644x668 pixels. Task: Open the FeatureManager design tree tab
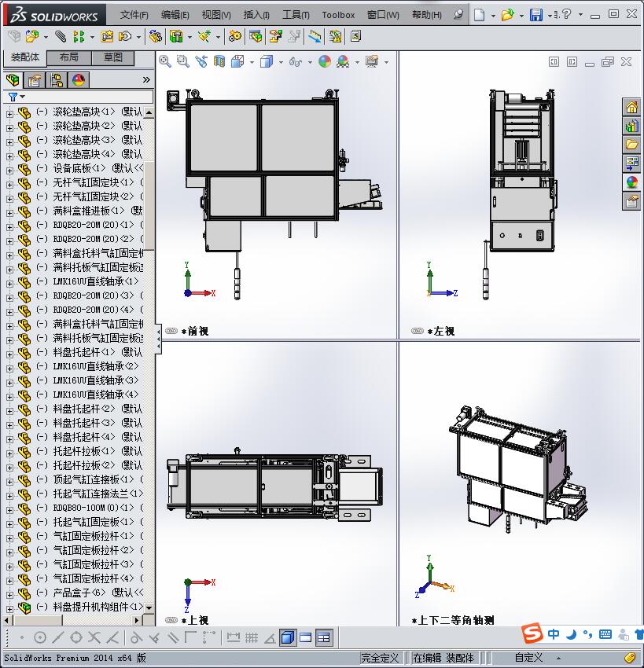point(13,80)
